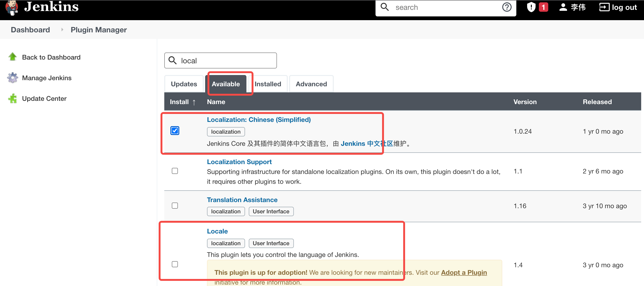
Task: Click the Manage Jenkins gear icon
Action: click(12, 78)
